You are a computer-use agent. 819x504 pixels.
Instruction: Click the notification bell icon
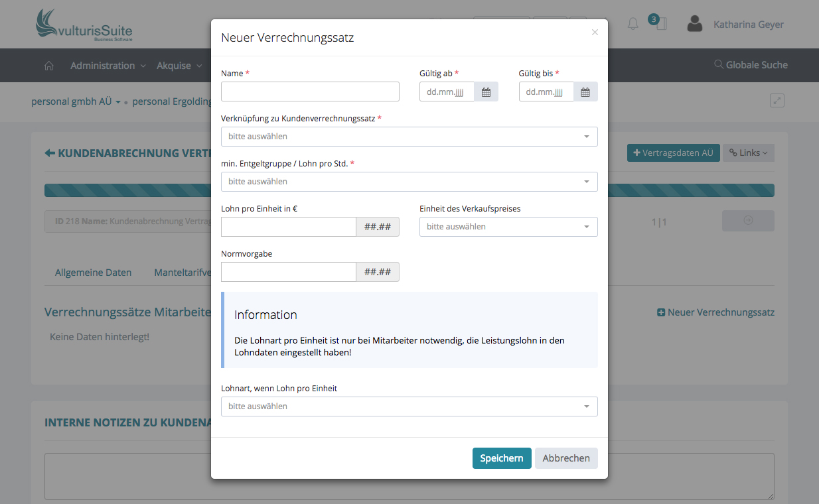[633, 25]
